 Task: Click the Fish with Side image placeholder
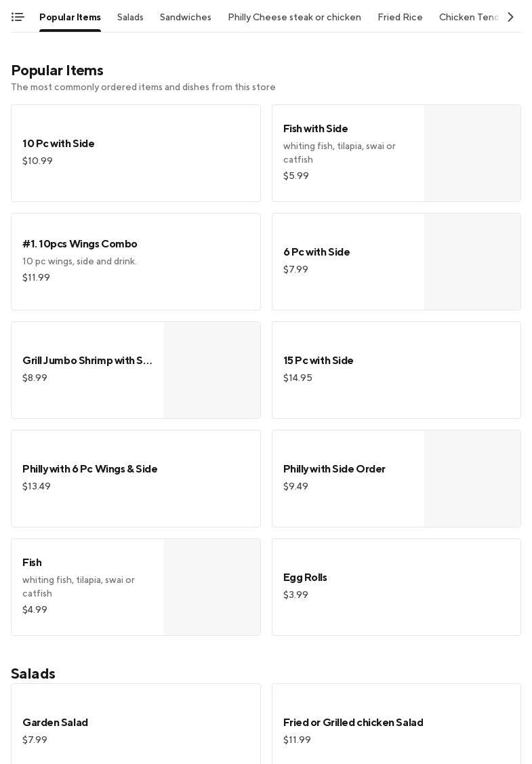click(x=472, y=153)
